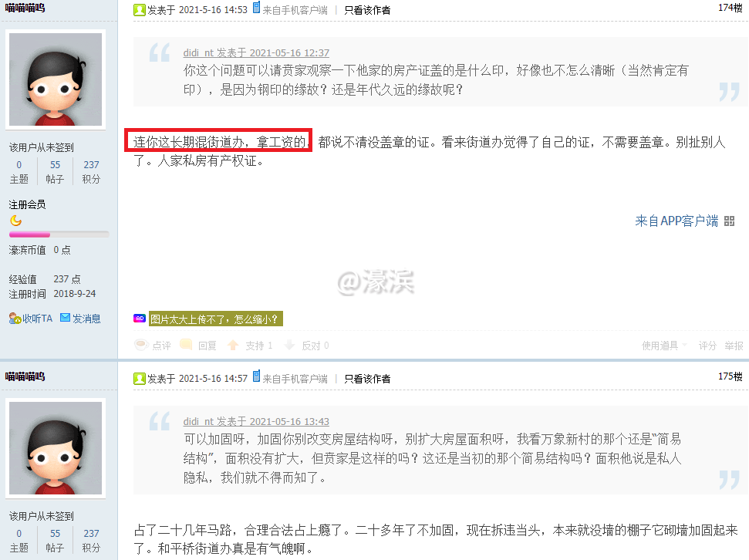
Task: Show only this author in post 175
Action: pyautogui.click(x=367, y=379)
